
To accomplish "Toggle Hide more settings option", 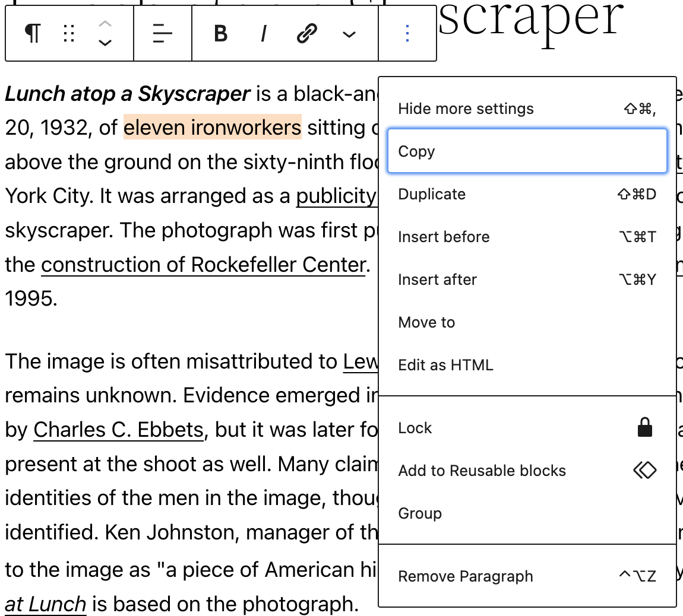I will [x=466, y=109].
